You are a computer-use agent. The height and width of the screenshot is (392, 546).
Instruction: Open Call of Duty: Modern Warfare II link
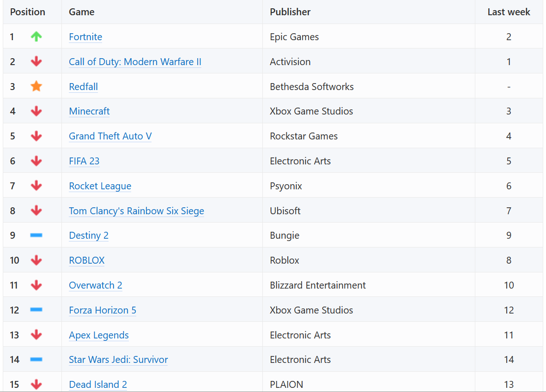click(x=135, y=61)
